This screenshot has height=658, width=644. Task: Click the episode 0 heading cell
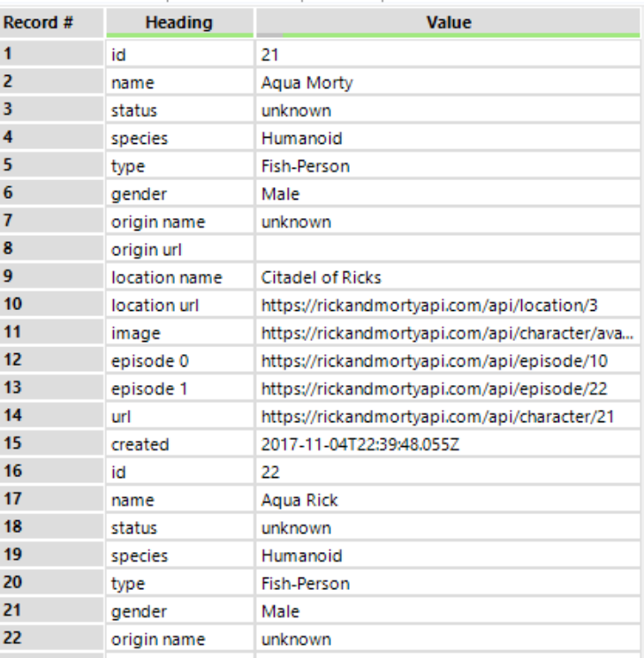point(150,361)
